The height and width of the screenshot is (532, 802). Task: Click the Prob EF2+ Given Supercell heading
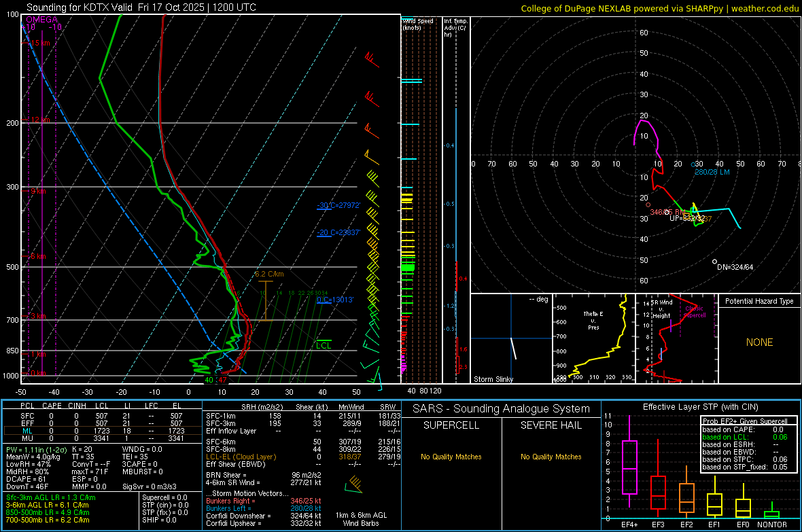click(x=745, y=421)
